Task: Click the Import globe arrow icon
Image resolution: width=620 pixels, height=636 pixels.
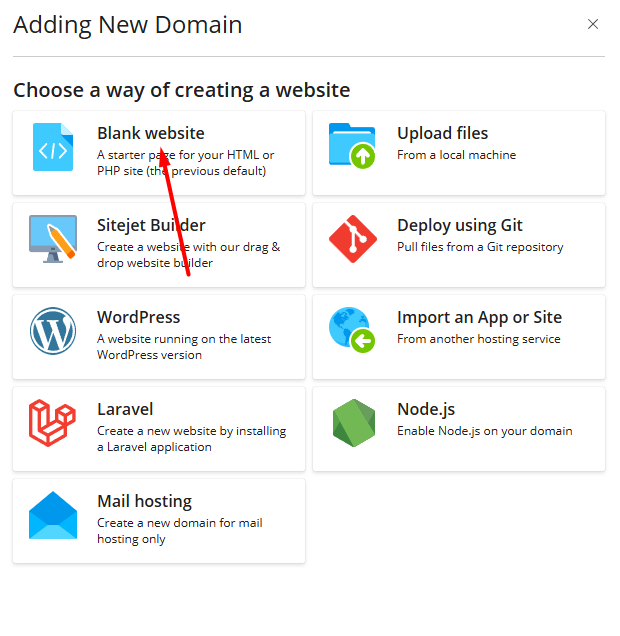Action: point(352,330)
